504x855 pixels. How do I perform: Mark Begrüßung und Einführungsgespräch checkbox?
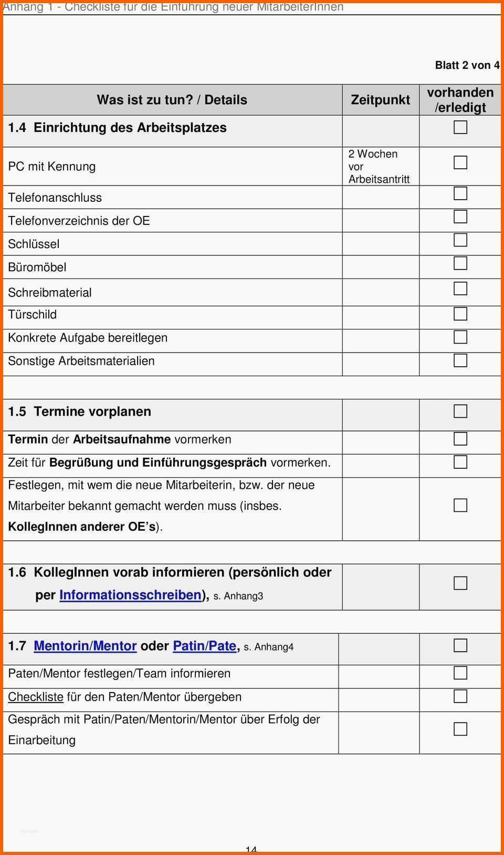pos(460,462)
